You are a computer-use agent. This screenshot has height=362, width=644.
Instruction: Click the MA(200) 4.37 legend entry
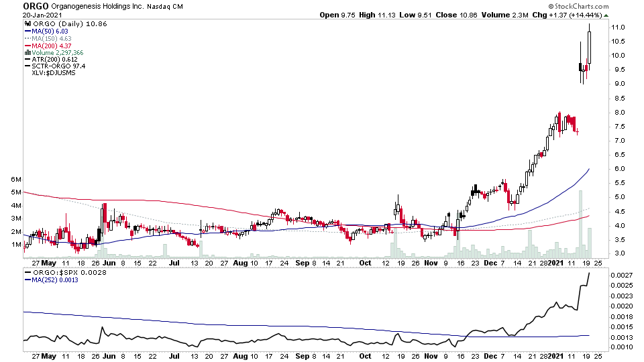(48, 46)
